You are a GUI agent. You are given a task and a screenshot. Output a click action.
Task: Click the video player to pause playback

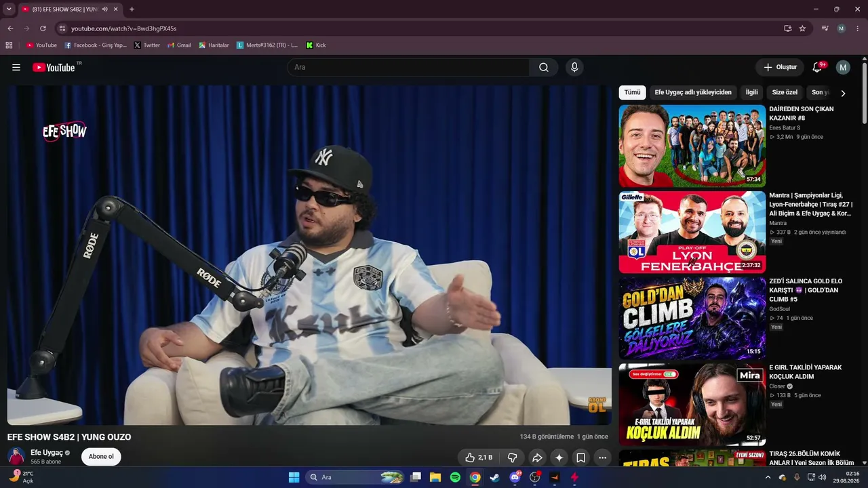pos(309,255)
